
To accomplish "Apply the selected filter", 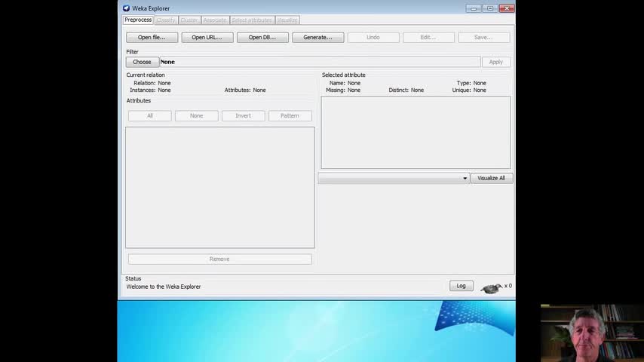I will click(x=495, y=62).
